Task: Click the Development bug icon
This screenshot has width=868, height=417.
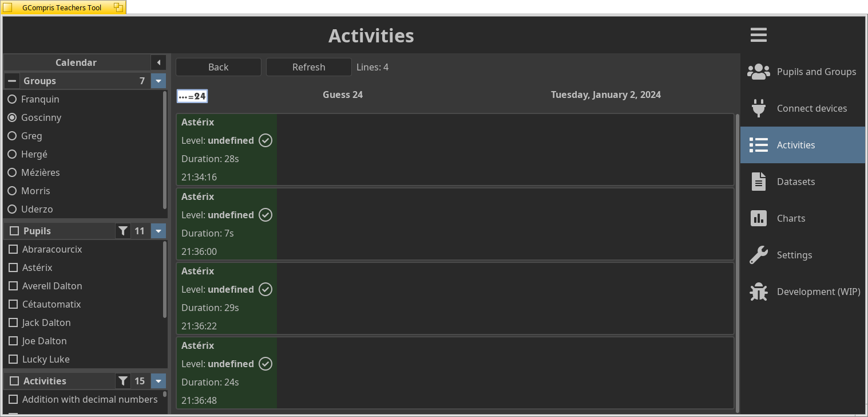Action: click(758, 292)
